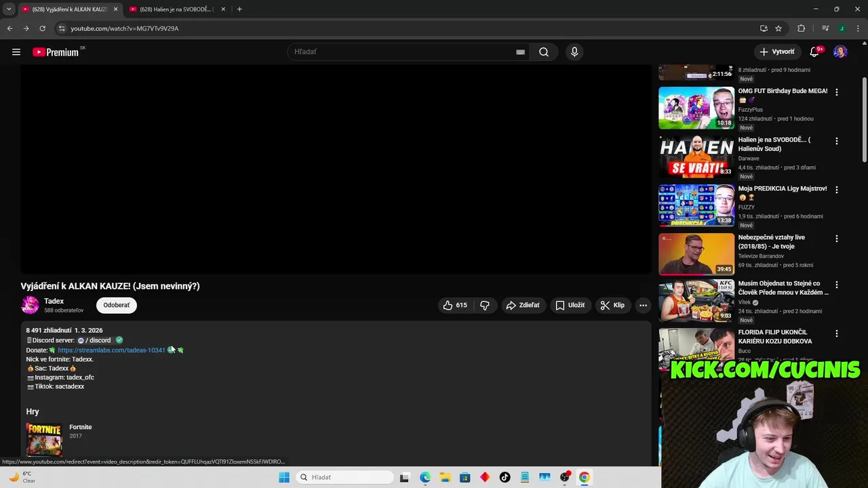Viewport: 868px width, 488px height.
Task: Open OBS Studio from taskbar
Action: tap(564, 477)
